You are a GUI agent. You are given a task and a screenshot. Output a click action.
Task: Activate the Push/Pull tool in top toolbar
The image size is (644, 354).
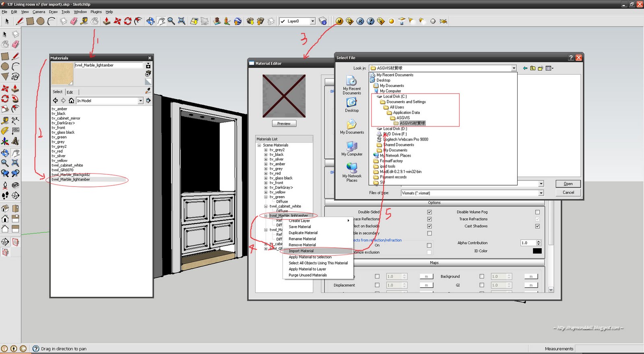pyautogui.click(x=107, y=21)
